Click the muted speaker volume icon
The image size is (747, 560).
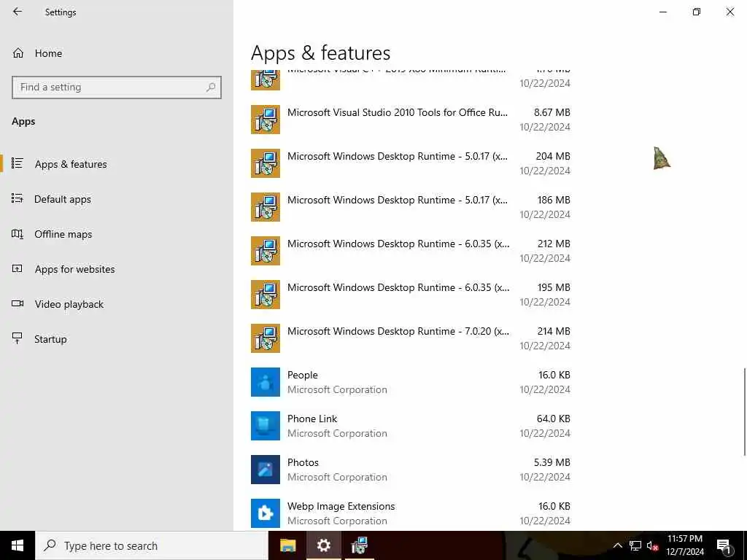652,545
